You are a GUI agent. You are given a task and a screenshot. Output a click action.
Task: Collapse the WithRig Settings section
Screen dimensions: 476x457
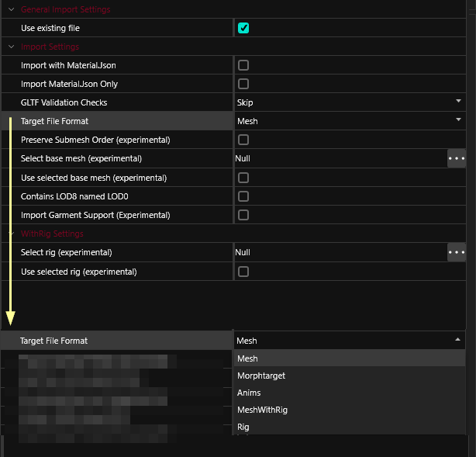pos(12,234)
